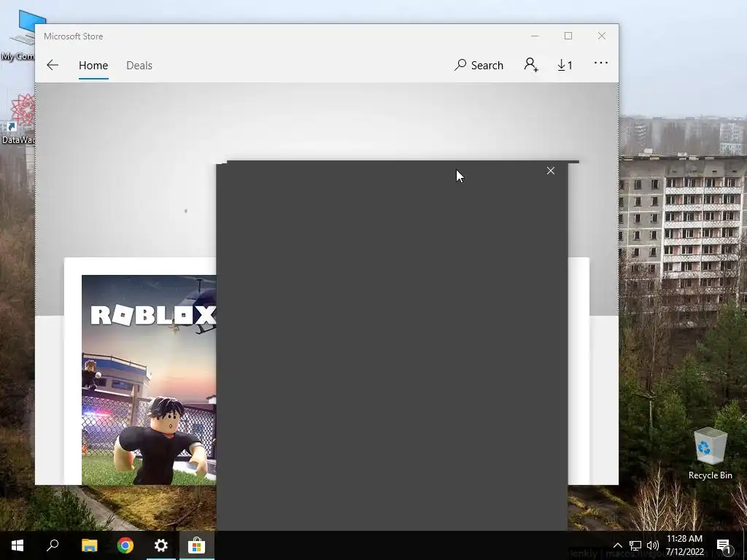
Task: Close the dark popup dialog
Action: click(551, 171)
